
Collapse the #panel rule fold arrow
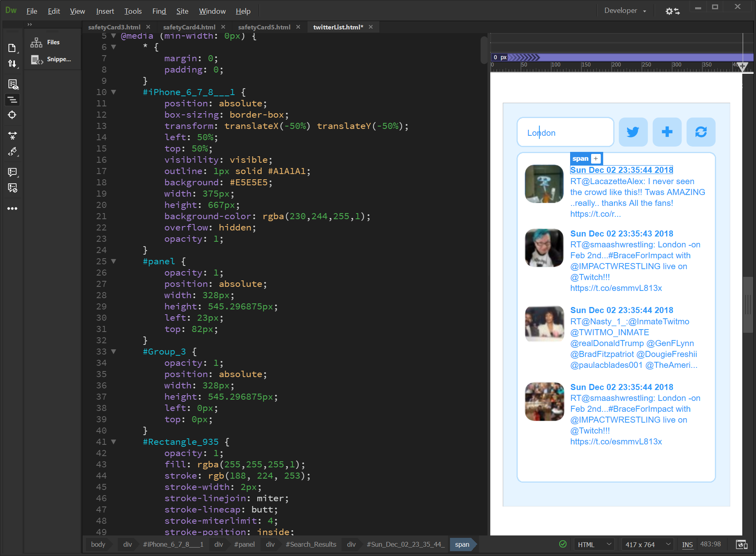coord(114,261)
